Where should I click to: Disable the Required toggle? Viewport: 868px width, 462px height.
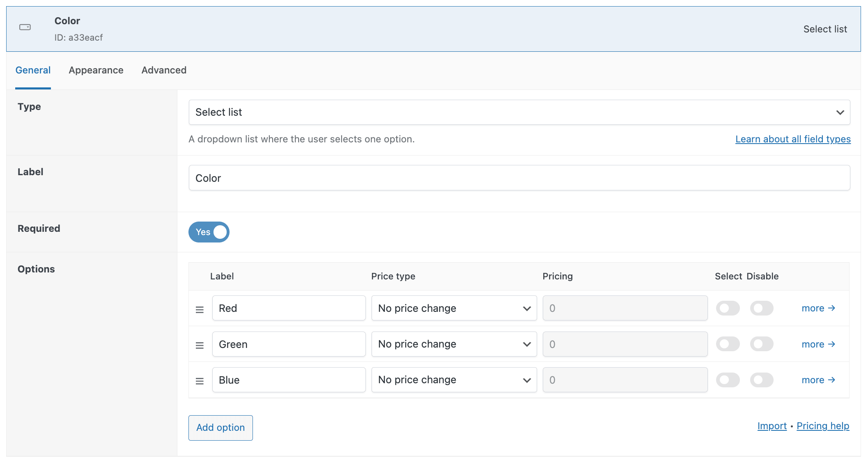click(209, 232)
